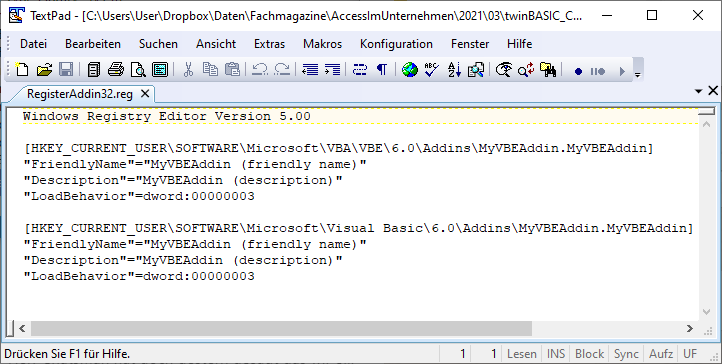Screen dimensions: 722x364
Task: Select the RegisterAddin32.reg document tab
Action: [80, 94]
